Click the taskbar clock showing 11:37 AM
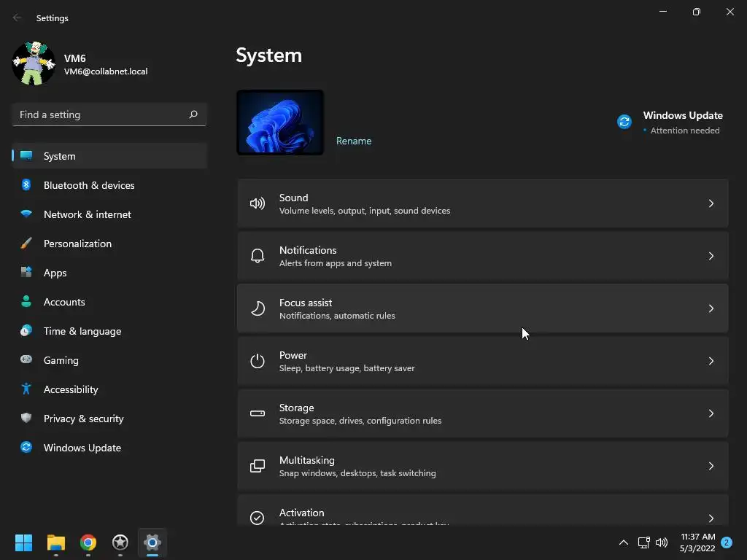 [697, 542]
